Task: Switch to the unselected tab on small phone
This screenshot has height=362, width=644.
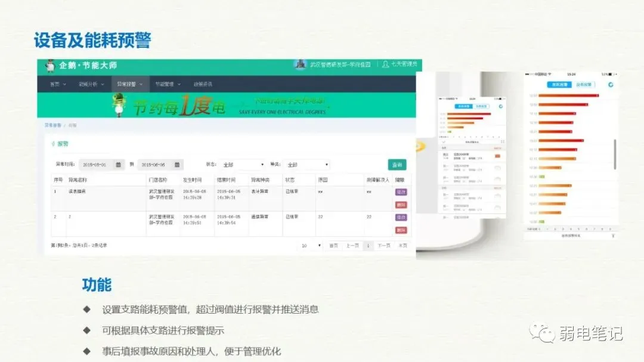Action: coord(481,106)
